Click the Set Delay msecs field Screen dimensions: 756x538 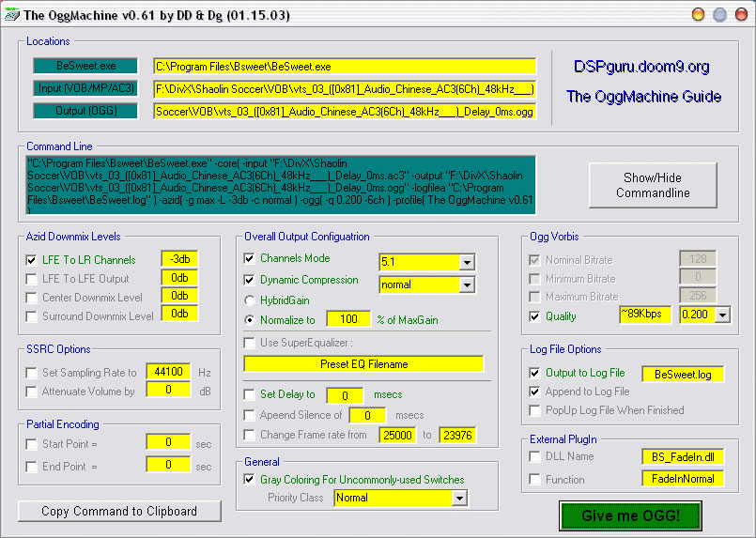point(345,395)
